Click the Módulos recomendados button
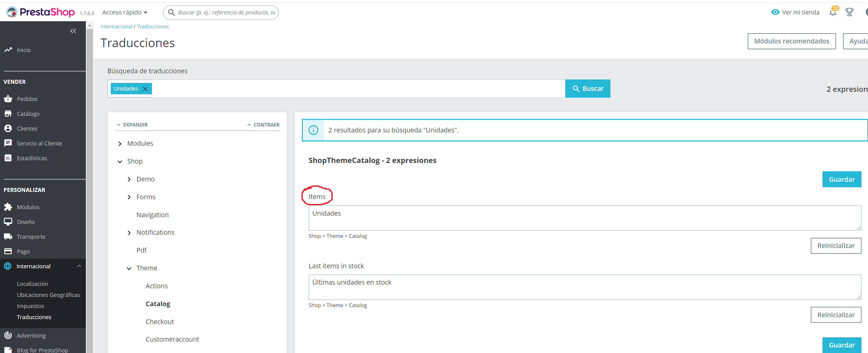The image size is (868, 353). [791, 41]
